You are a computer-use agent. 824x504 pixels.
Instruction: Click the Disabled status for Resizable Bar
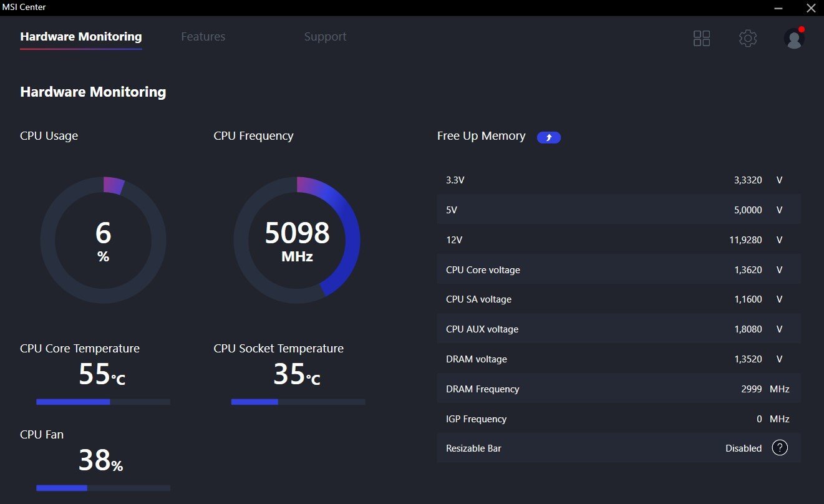tap(744, 448)
